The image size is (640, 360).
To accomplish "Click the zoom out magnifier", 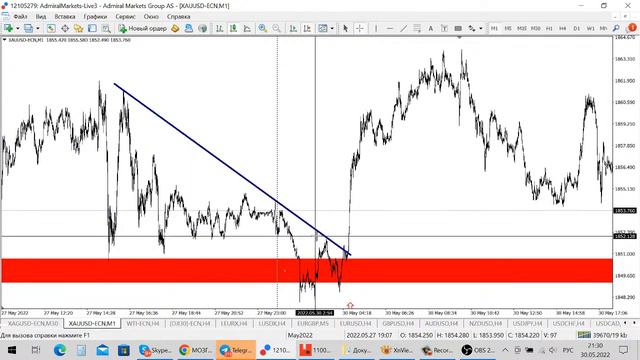I will pos(277,28).
